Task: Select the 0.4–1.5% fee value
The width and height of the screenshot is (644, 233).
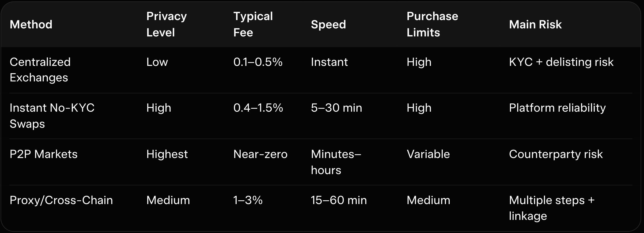Action: pos(258,108)
